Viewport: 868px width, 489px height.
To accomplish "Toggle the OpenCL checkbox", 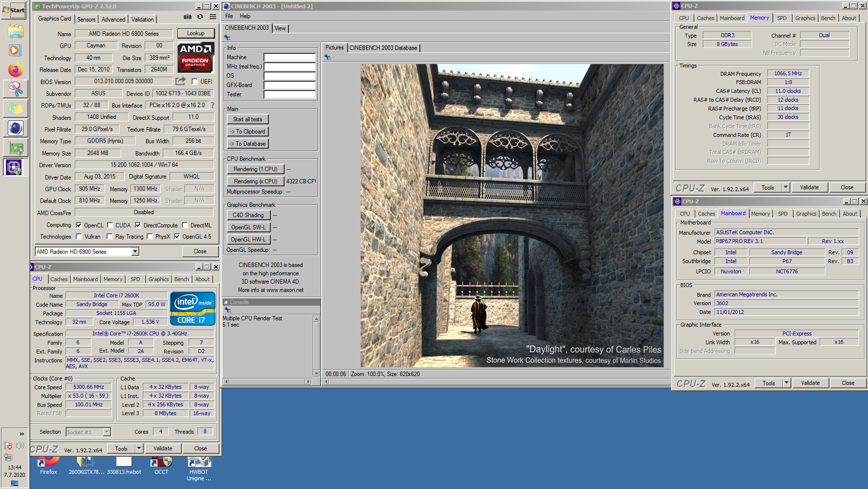I will click(79, 225).
